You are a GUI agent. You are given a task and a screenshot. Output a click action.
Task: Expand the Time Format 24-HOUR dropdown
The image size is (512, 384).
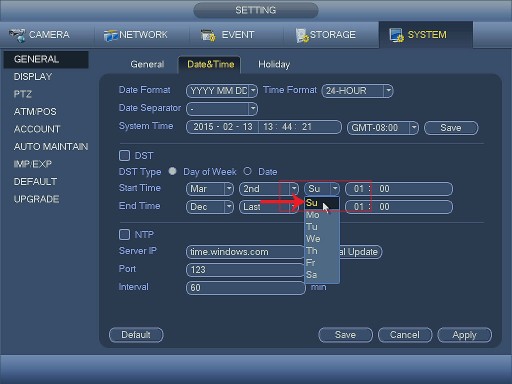pos(357,91)
